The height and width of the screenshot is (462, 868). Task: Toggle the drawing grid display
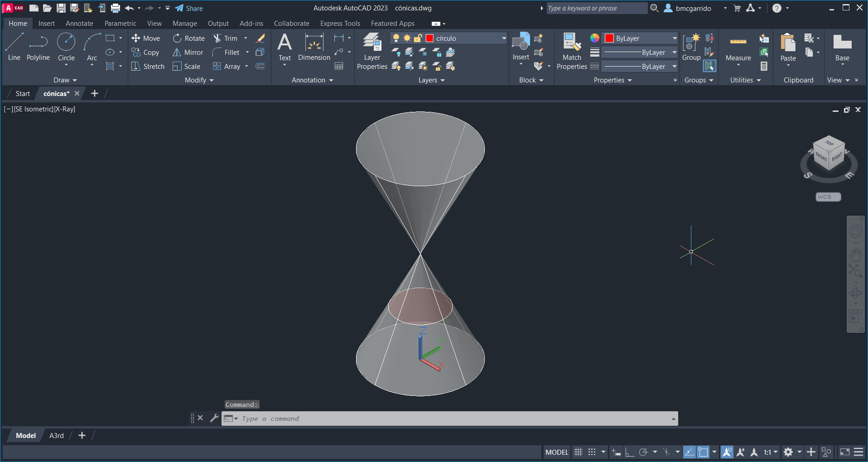[578, 452]
